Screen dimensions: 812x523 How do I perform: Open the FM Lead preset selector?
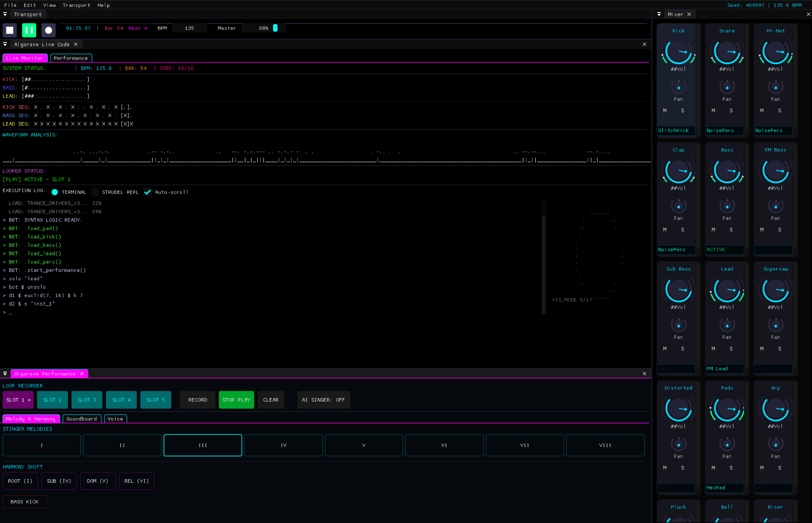coord(725,369)
